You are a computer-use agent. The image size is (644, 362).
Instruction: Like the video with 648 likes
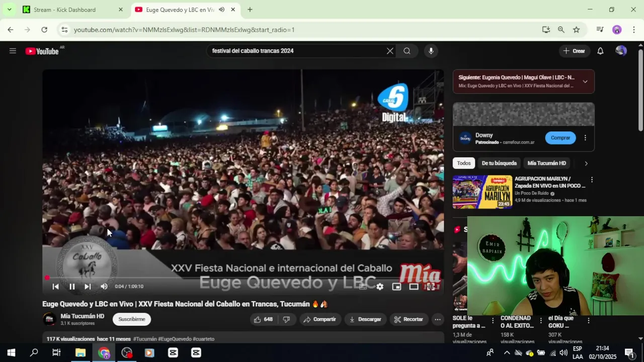pos(264,319)
